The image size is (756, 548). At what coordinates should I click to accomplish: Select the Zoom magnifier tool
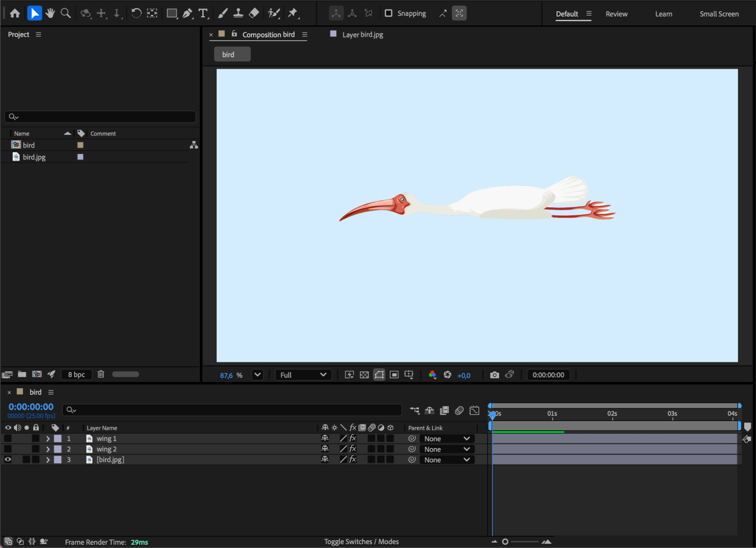(66, 13)
